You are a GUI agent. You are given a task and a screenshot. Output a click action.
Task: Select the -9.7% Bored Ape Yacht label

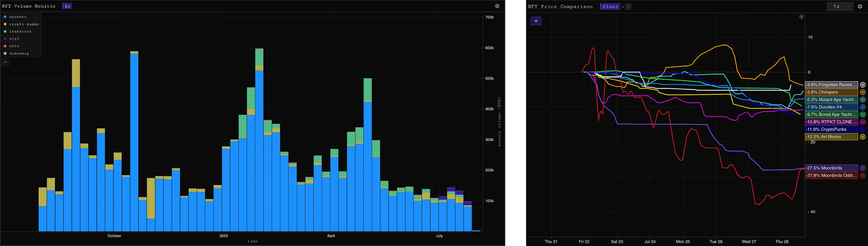click(831, 114)
